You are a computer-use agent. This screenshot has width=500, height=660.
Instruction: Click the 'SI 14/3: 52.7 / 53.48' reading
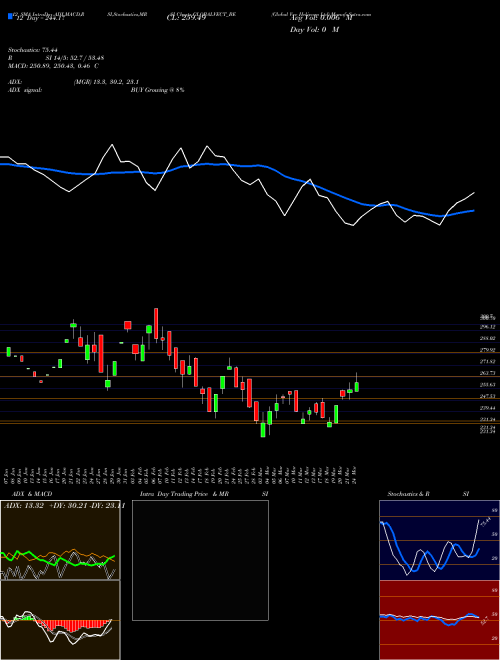[x=75, y=58]
